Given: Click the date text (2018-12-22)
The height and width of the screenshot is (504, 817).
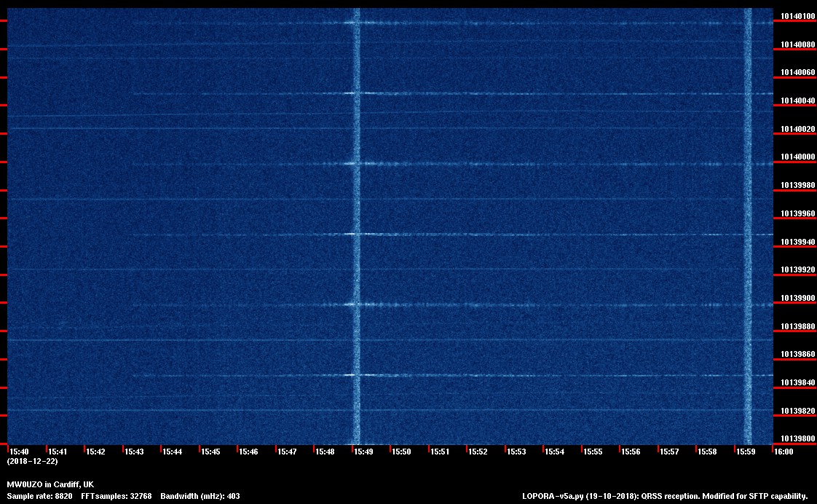Looking at the screenshot, I should 32,462.
